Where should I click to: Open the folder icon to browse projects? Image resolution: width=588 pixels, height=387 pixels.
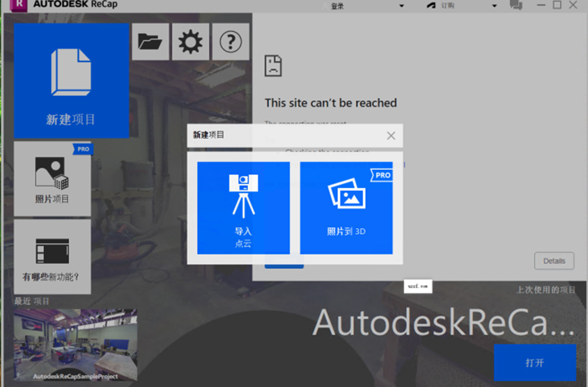tap(150, 42)
